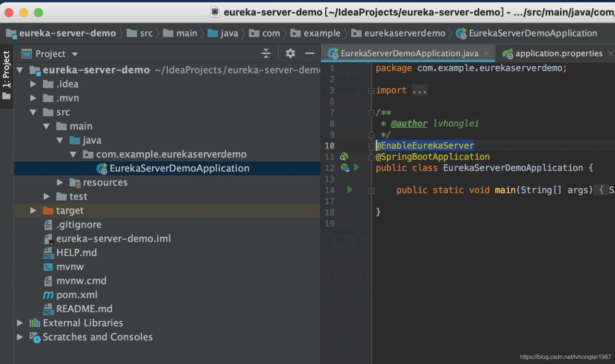615x364 pixels.
Task: Click the eureka-server-demo.iml file icon
Action: 48,239
